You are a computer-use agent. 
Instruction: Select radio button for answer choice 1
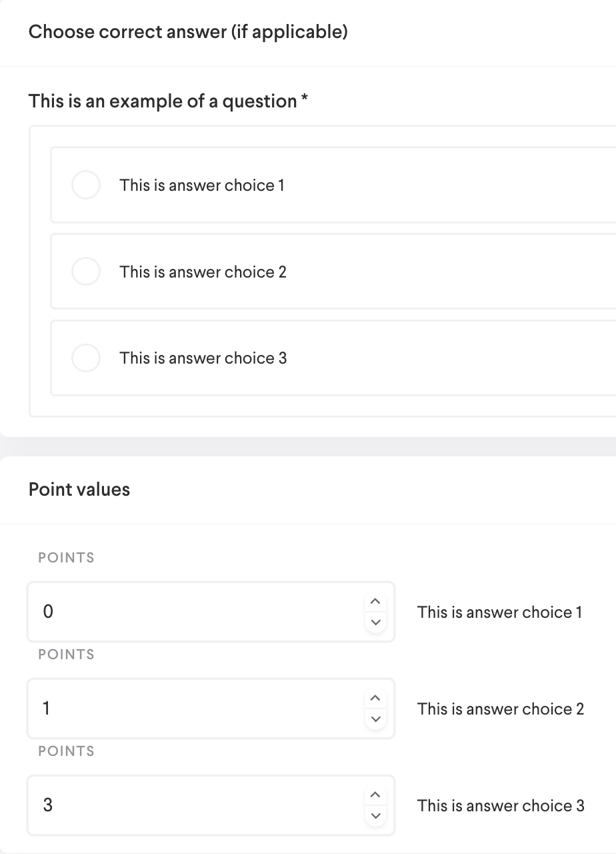(86, 185)
